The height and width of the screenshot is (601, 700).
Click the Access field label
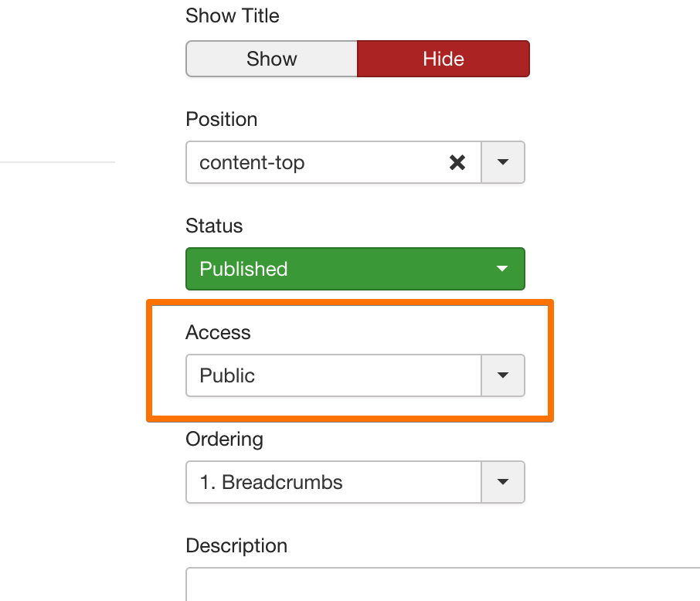click(218, 332)
